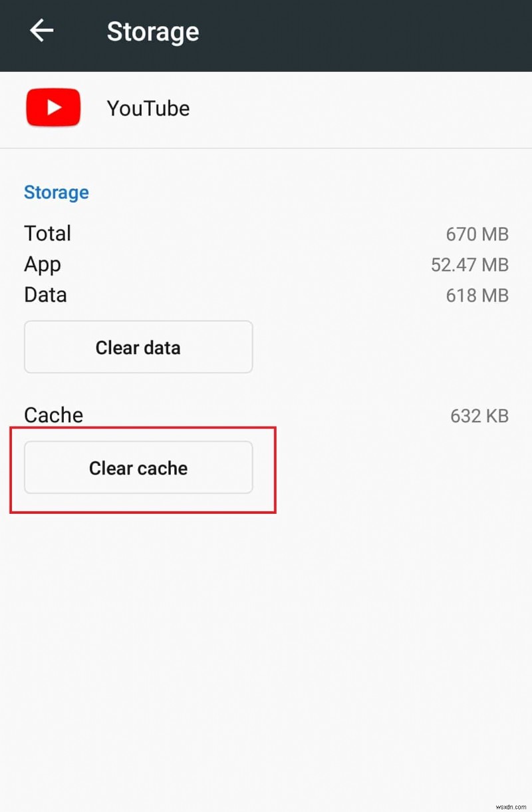Click the Total label
Screen dimensions: 532x812
click(47, 234)
